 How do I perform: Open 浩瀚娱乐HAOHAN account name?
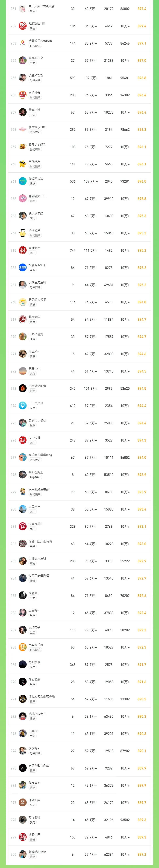pos(40,41)
